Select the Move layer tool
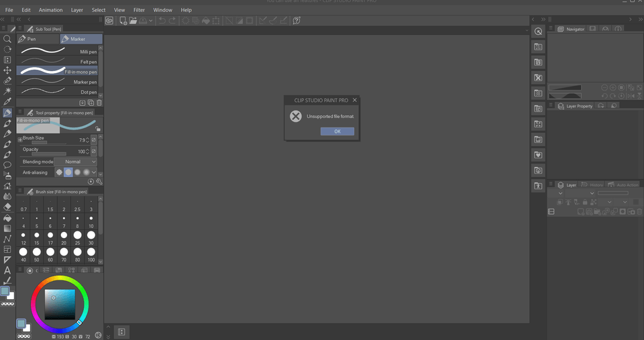Image resolution: width=644 pixels, height=340 pixels. (x=7, y=70)
